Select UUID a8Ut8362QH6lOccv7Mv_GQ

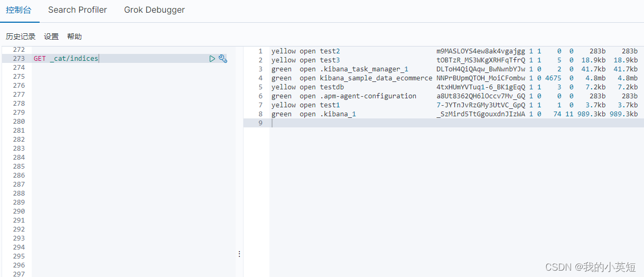pyautogui.click(x=481, y=96)
